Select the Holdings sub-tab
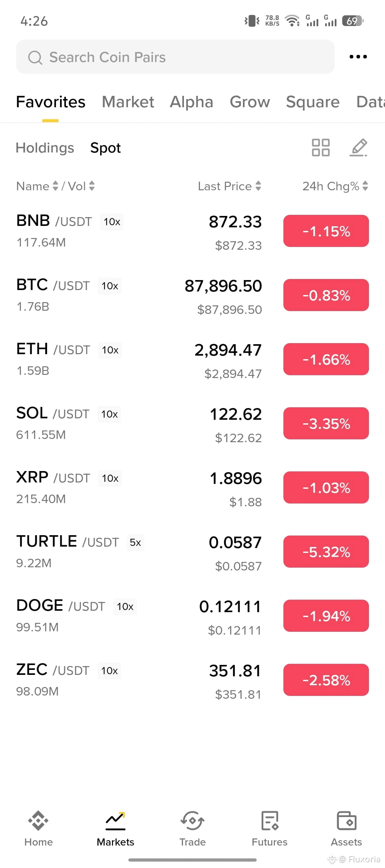Image resolution: width=385 pixels, height=868 pixels. coord(45,148)
